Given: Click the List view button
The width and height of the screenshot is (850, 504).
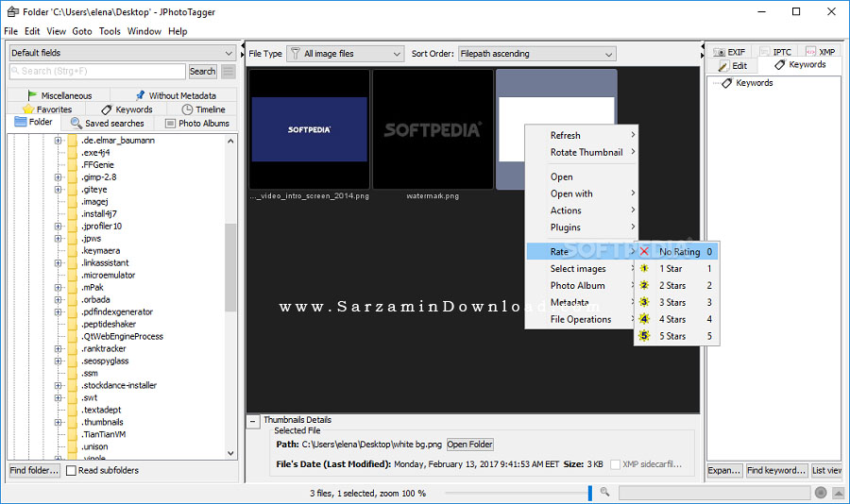Looking at the screenshot, I should click(x=826, y=470).
